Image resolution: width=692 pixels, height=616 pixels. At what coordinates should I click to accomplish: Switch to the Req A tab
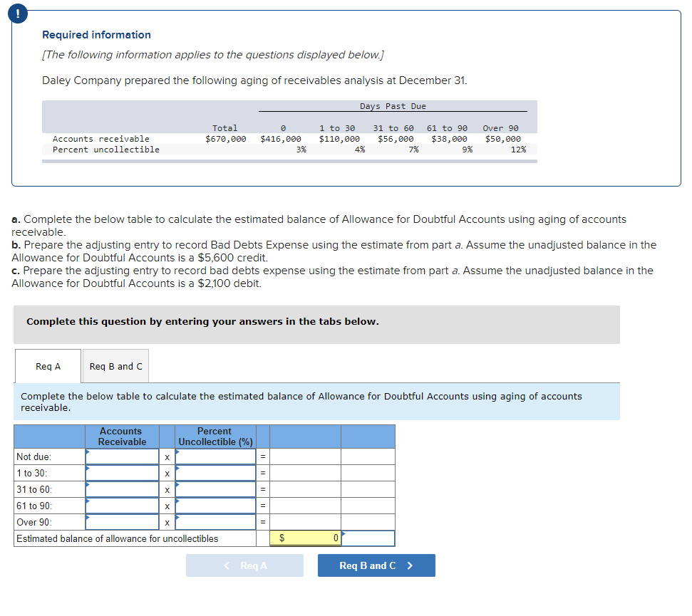48,367
